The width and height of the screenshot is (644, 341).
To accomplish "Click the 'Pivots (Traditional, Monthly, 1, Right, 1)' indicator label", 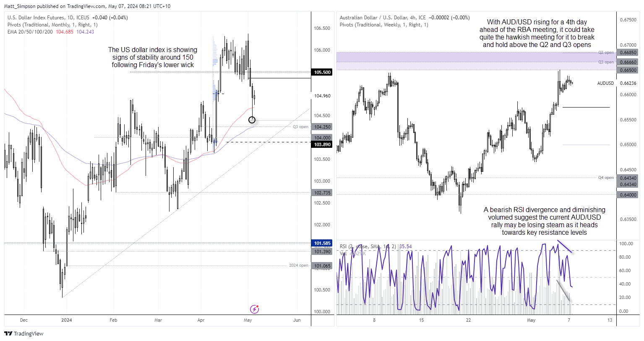I will click(52, 25).
